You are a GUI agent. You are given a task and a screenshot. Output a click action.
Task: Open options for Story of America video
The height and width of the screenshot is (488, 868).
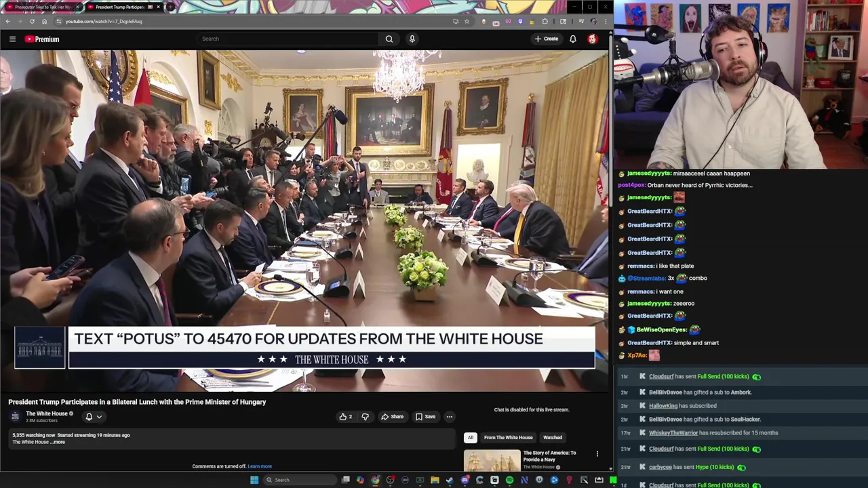click(597, 453)
